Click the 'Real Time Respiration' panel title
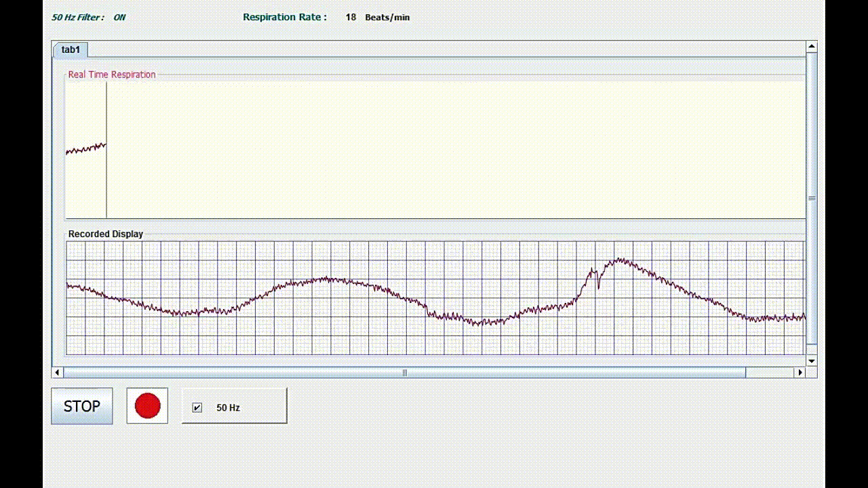 [112, 75]
